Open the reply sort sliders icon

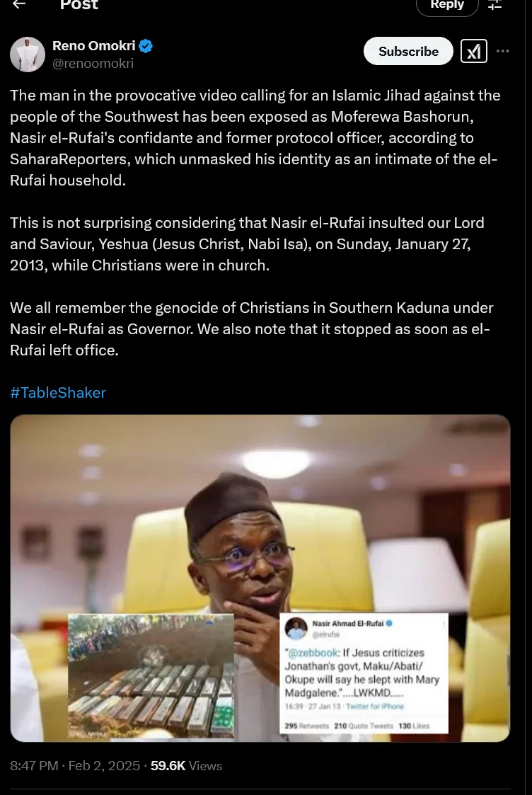click(495, 5)
